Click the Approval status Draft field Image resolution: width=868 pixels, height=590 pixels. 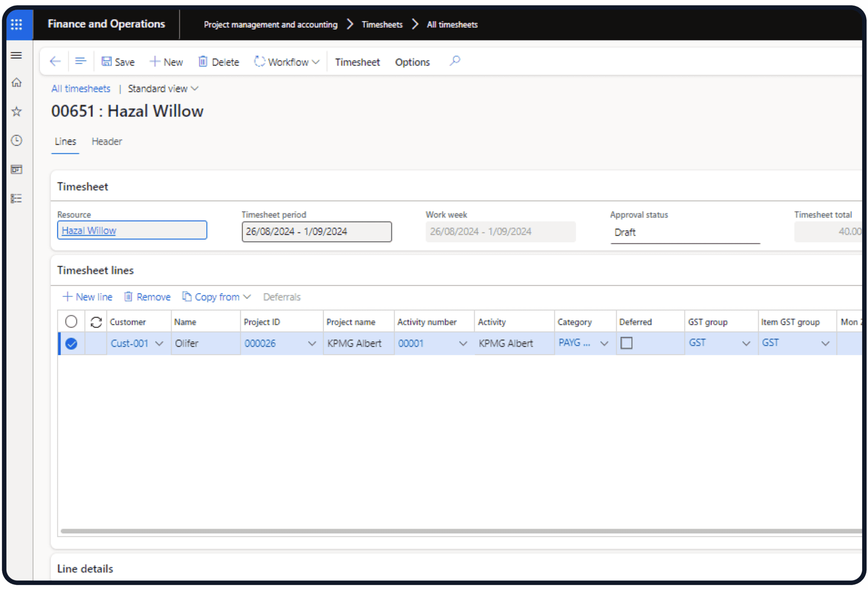click(685, 232)
